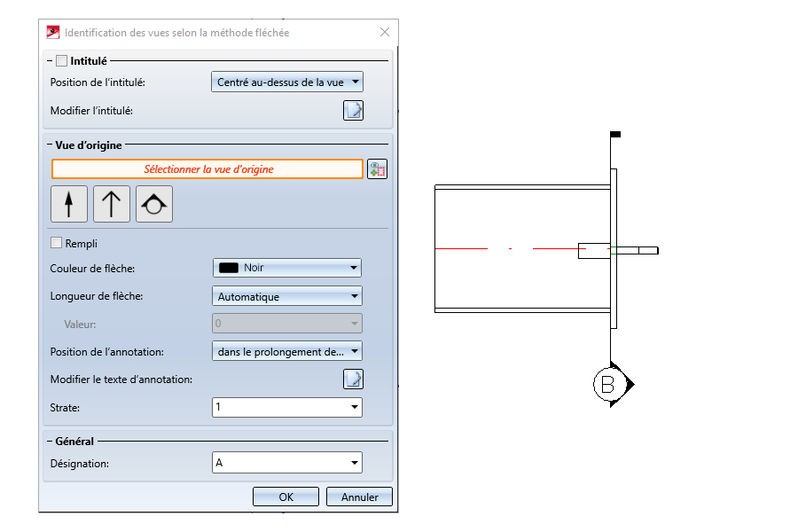798x532 pixels.
Task: Click the B view marker in drawing
Action: (x=607, y=384)
